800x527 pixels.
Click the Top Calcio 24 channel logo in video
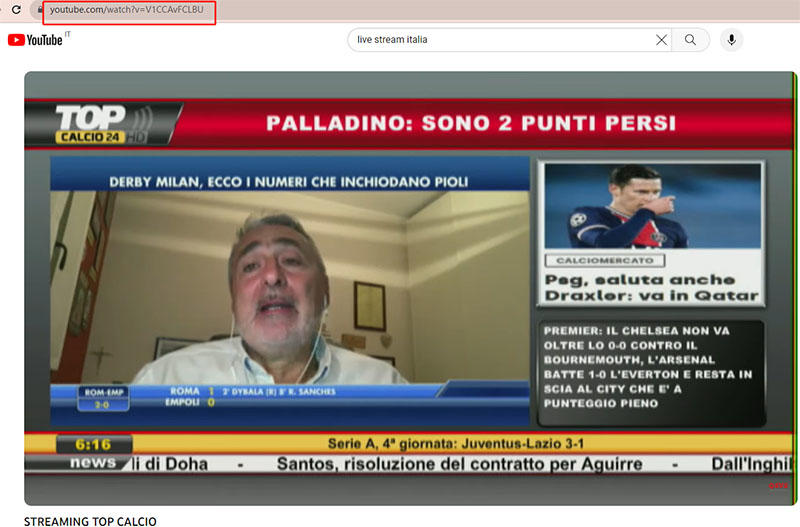point(102,124)
